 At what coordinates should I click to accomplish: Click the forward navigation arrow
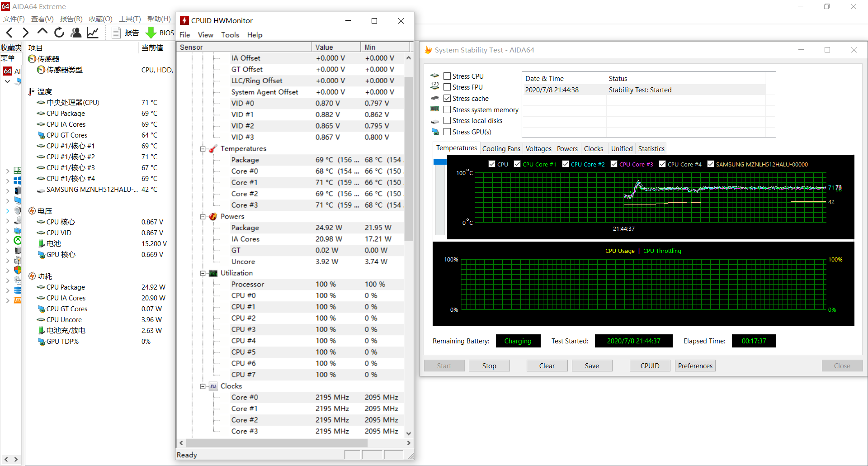click(26, 33)
